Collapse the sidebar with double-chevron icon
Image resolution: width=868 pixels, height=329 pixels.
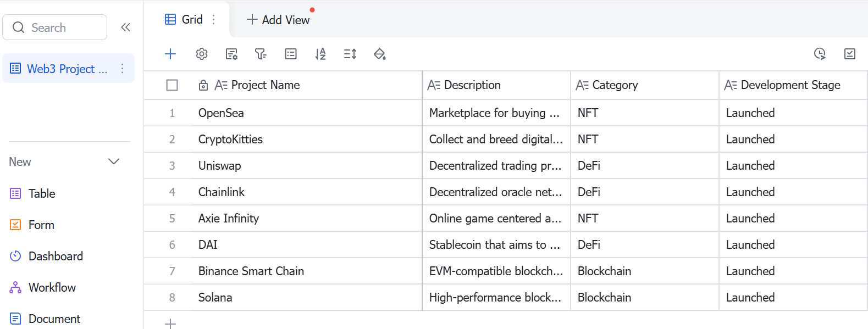pyautogui.click(x=125, y=27)
